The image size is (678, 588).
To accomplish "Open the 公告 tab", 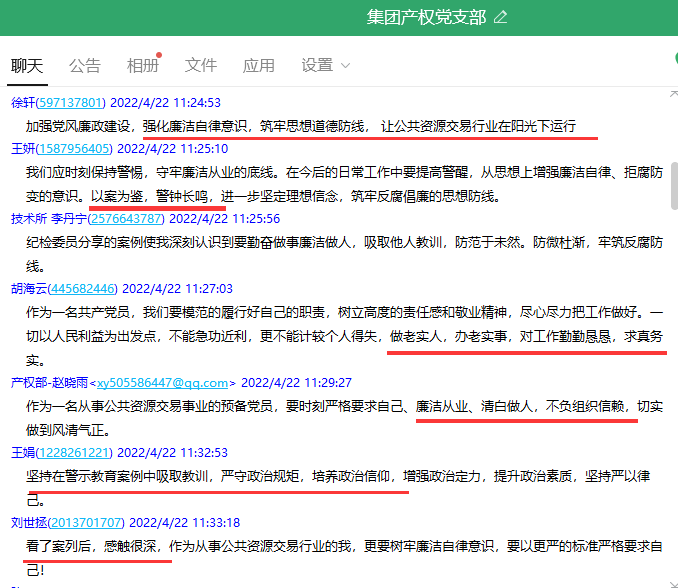I will [85, 66].
